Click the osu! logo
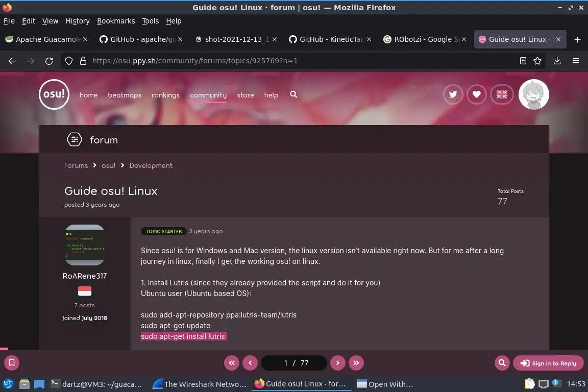The image size is (588, 392). pos(54,94)
